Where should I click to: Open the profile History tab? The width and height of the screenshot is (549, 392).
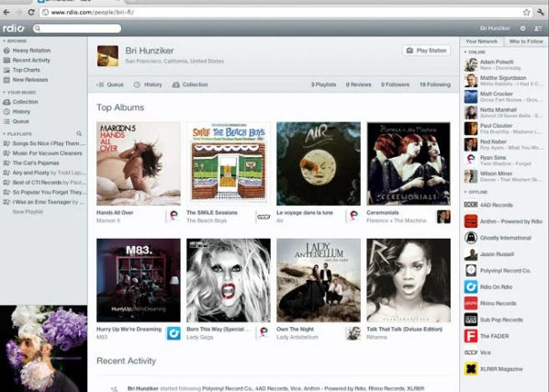coord(148,84)
